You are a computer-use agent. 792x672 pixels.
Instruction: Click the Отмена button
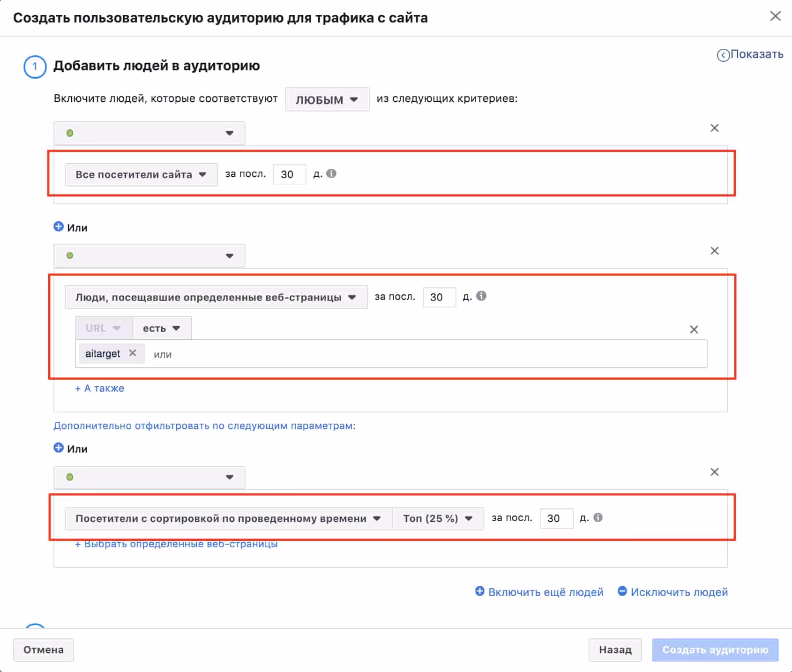[x=44, y=650]
